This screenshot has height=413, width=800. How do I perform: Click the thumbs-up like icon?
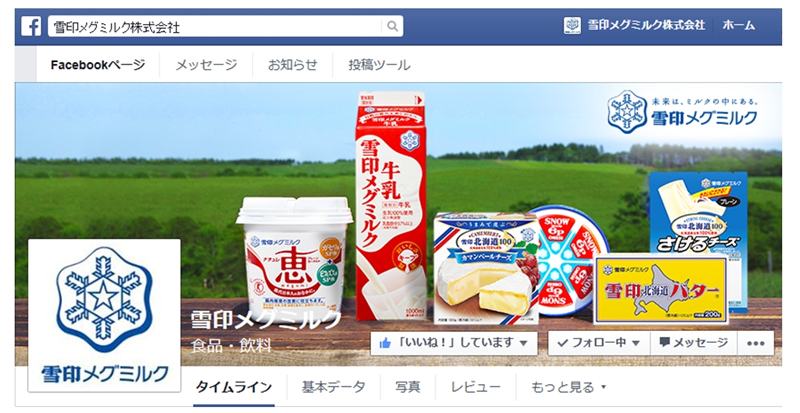click(385, 344)
